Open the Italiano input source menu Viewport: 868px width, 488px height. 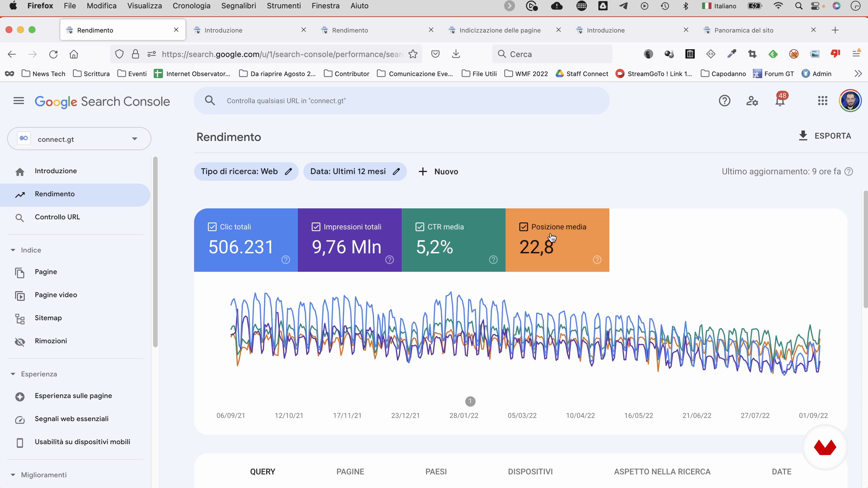(x=719, y=6)
